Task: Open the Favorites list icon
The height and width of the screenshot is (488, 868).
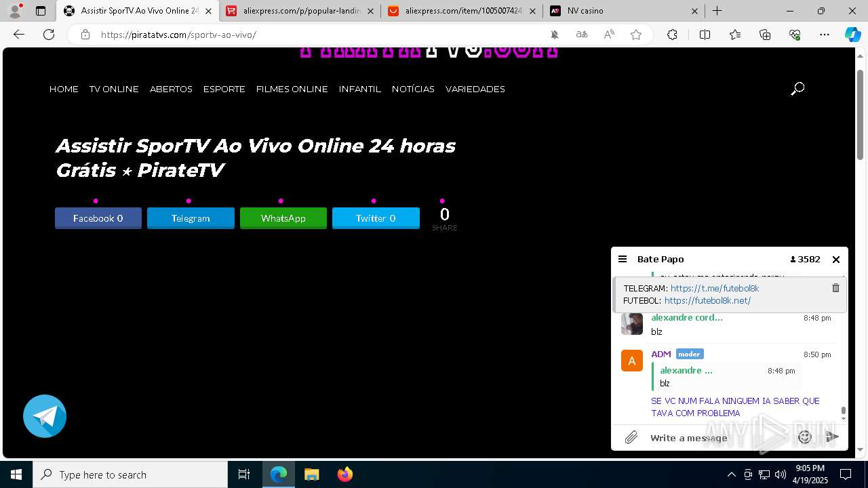Action: pos(735,35)
